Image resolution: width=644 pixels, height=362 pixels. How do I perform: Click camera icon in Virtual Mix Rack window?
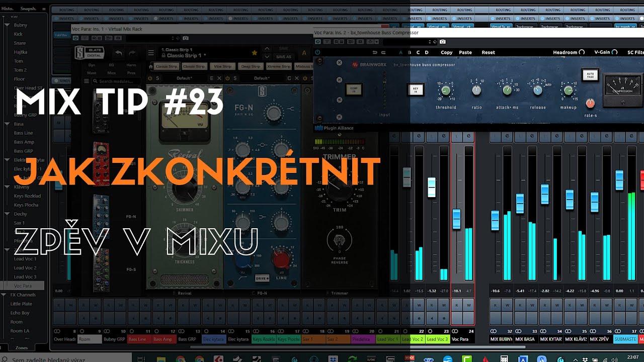click(x=186, y=38)
